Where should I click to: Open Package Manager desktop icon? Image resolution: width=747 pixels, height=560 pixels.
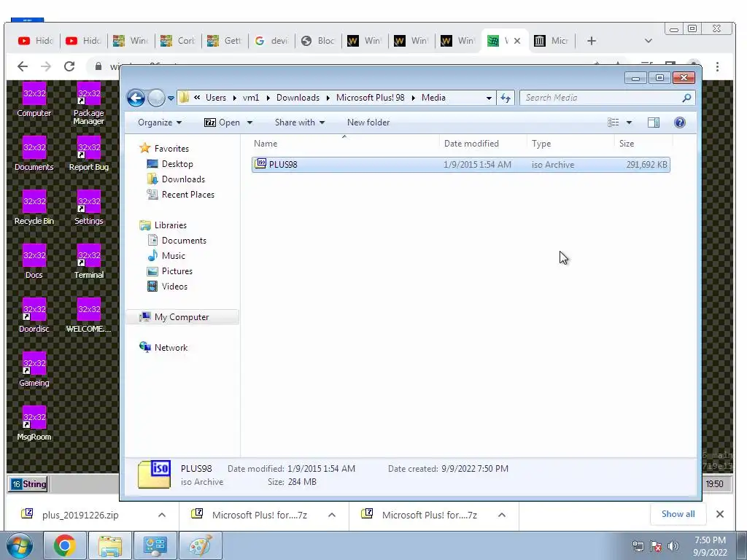[x=88, y=104]
